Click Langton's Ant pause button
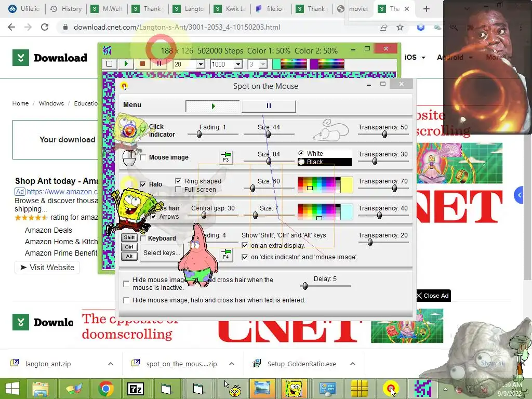The width and height of the screenshot is (532, 399). (x=159, y=64)
